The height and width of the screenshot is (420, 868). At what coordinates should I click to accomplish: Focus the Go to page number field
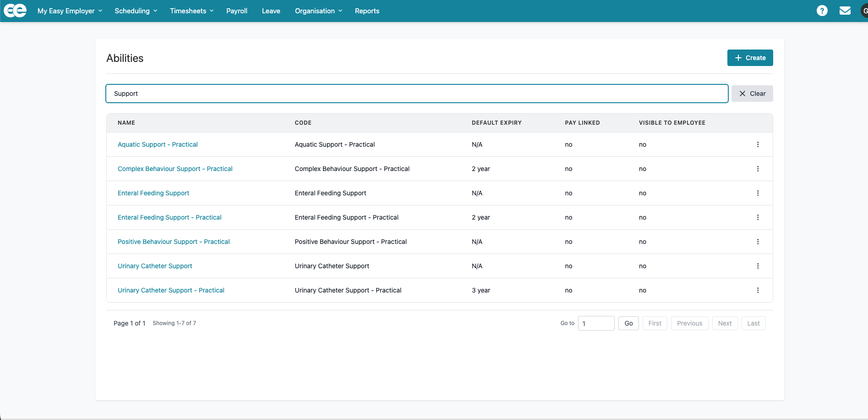[x=596, y=323]
